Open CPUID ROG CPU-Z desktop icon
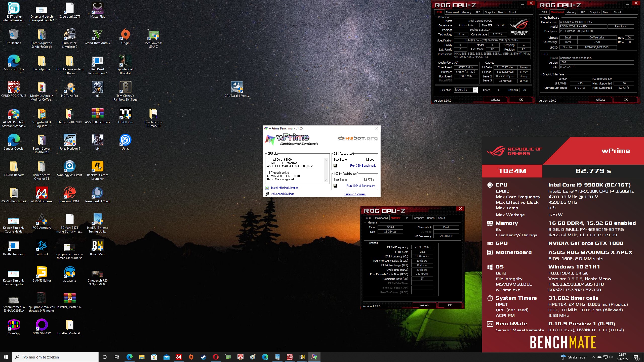 14,89
